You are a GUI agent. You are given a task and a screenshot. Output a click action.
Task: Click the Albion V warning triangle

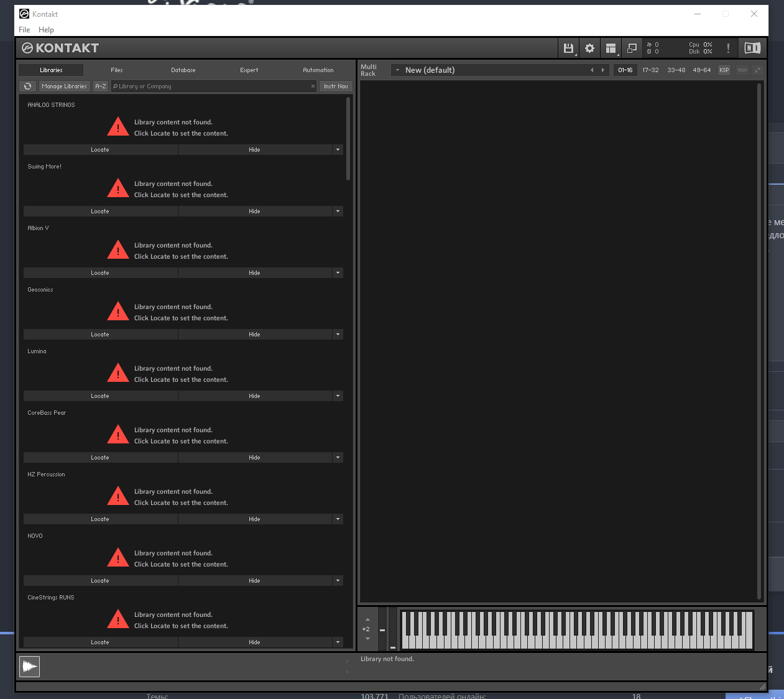[118, 250]
